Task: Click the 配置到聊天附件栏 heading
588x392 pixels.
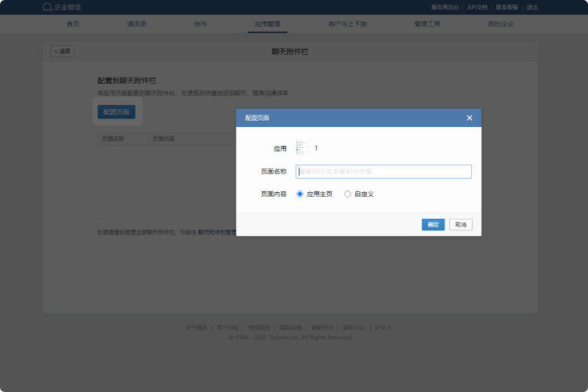Action: pyautogui.click(x=127, y=81)
